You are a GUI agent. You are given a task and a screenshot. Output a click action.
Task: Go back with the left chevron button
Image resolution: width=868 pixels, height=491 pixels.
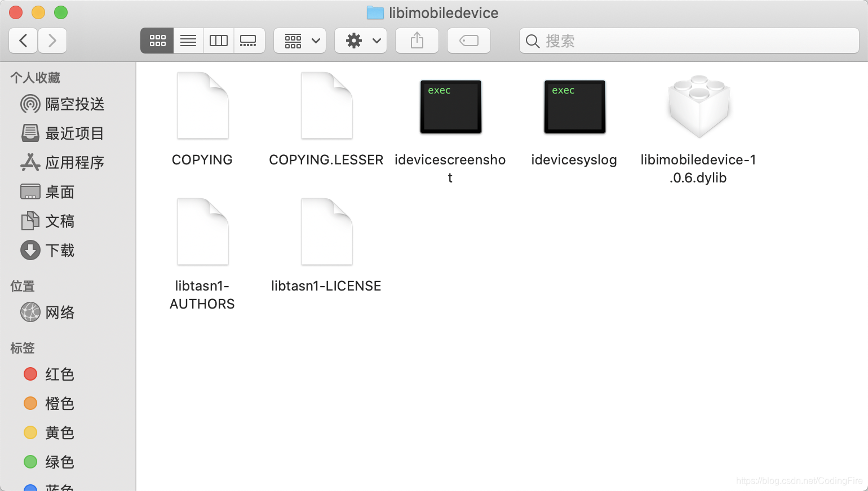click(x=24, y=41)
